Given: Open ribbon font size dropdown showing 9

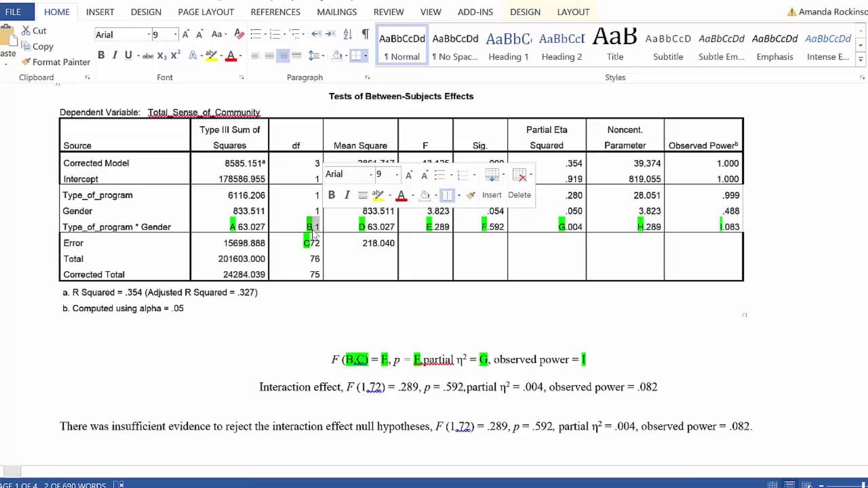Looking at the screenshot, I should coord(175,35).
